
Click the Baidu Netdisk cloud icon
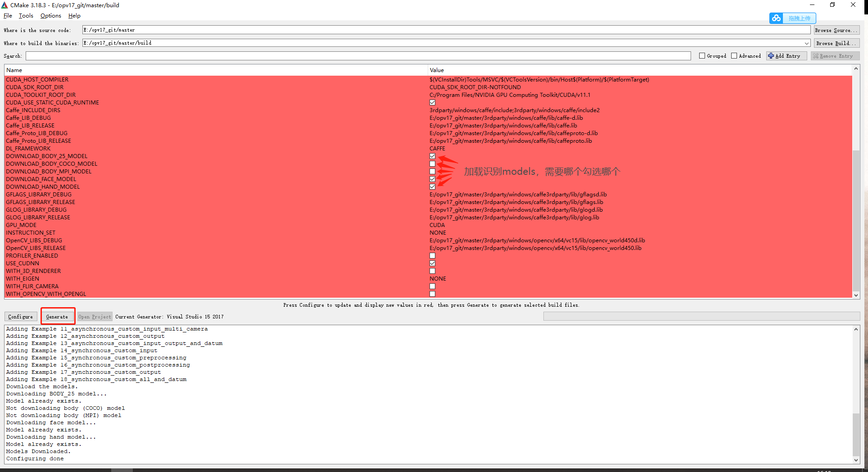776,18
